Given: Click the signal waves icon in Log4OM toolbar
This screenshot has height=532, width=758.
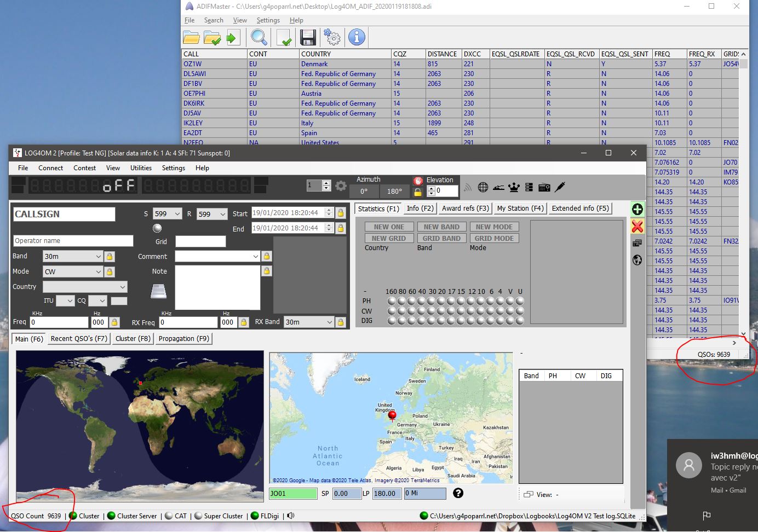Looking at the screenshot, I should point(468,187).
